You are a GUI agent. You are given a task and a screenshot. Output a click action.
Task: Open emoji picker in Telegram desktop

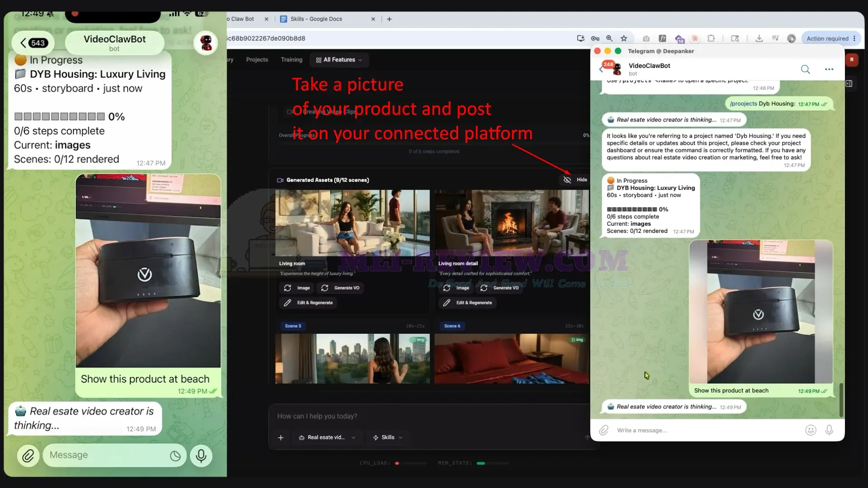(811, 430)
